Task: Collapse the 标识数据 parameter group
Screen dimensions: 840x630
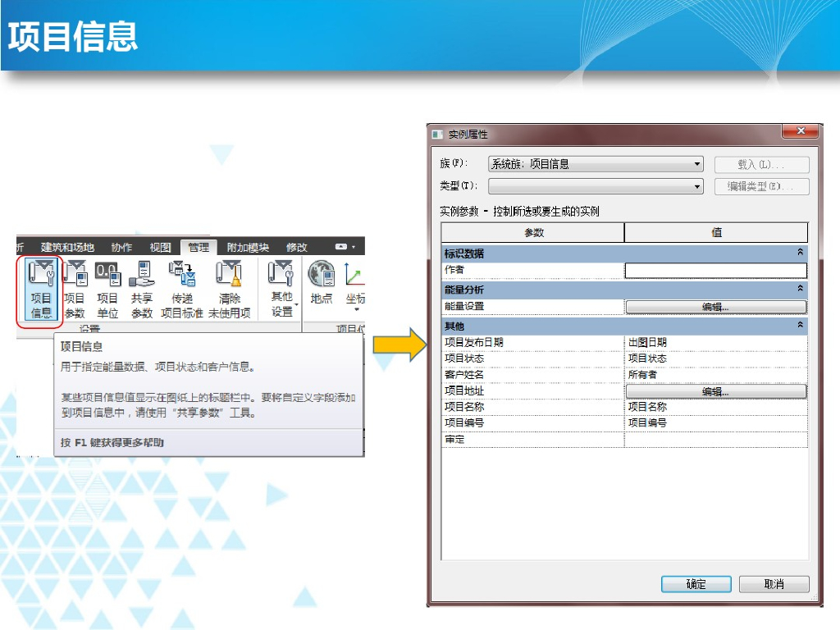Action: (x=800, y=253)
